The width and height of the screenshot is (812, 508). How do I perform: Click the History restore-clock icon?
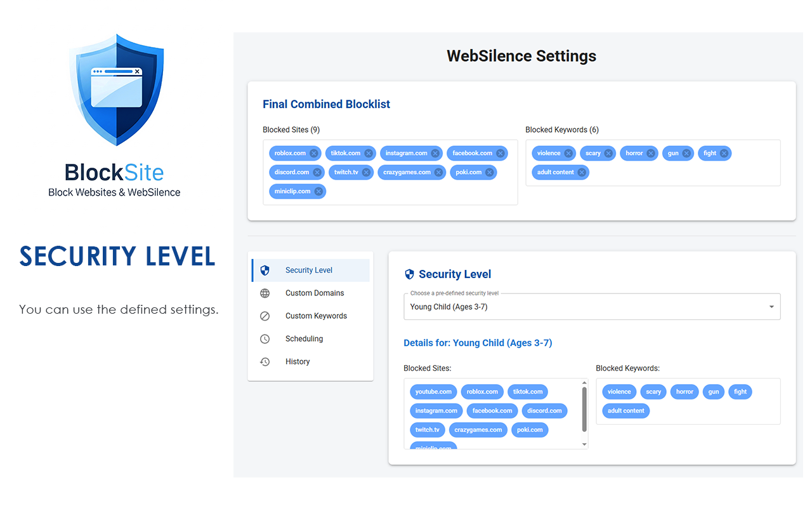(x=265, y=361)
